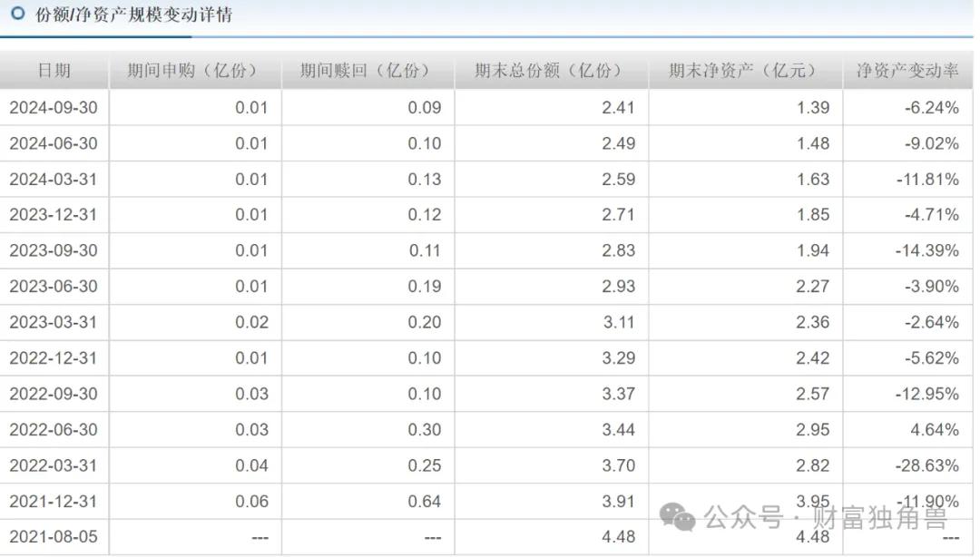Viewport: 980px width, 557px height.
Task: Click the change rate -11.81%
Action: click(927, 180)
